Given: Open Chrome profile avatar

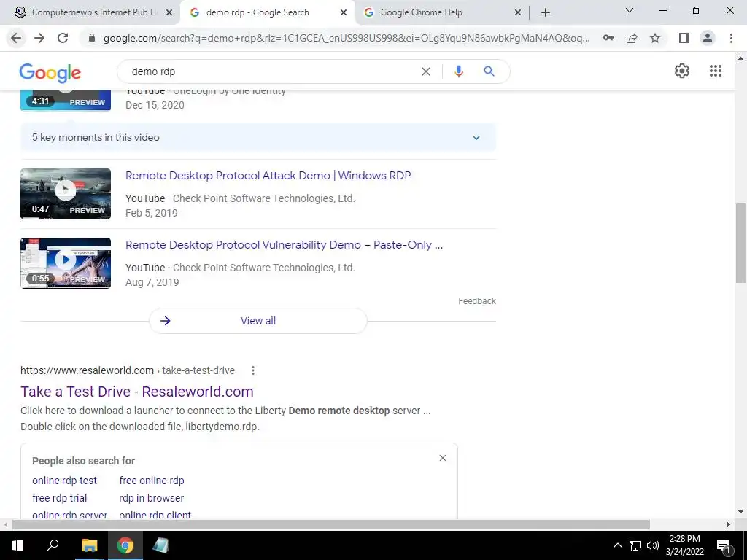Looking at the screenshot, I should 708,38.
